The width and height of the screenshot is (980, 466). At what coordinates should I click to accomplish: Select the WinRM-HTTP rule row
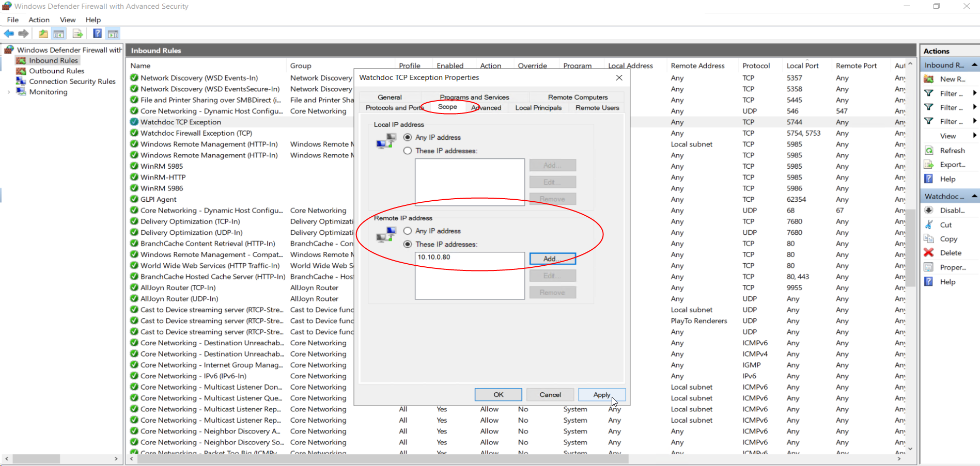point(163,177)
